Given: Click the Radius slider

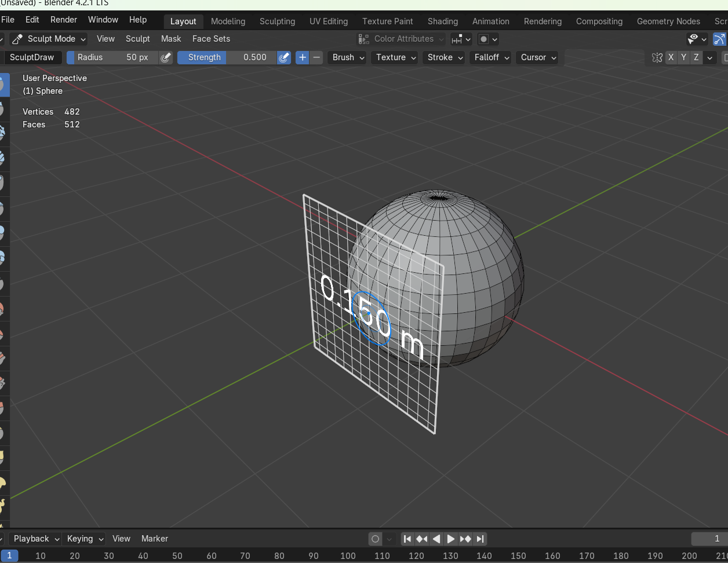Looking at the screenshot, I should point(112,57).
